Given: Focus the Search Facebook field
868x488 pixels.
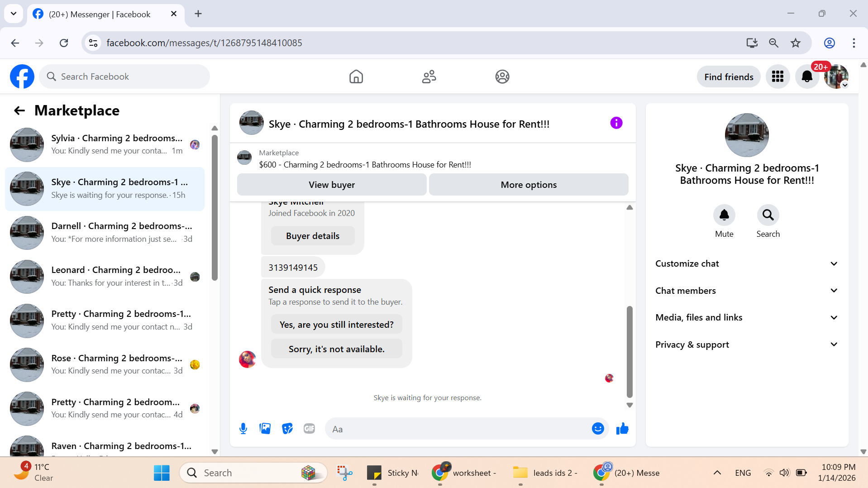Looking at the screenshot, I should pyautogui.click(x=124, y=77).
